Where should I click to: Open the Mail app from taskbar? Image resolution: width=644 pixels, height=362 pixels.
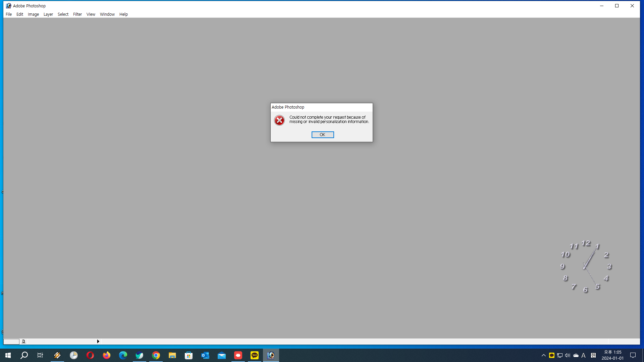click(x=222, y=355)
